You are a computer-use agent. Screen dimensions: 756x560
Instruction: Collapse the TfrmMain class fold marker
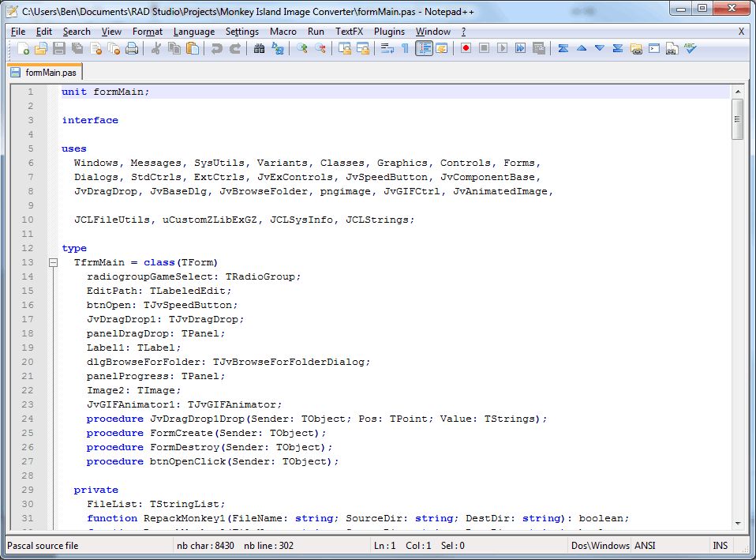pyautogui.click(x=53, y=262)
